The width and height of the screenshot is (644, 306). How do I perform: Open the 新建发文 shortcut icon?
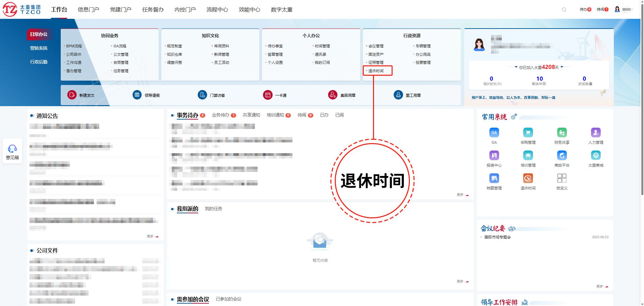click(x=72, y=95)
